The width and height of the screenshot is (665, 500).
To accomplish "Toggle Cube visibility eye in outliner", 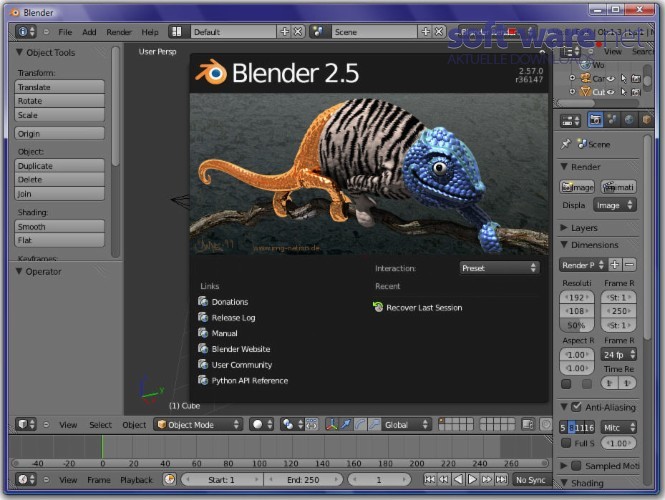I will tap(610, 92).
